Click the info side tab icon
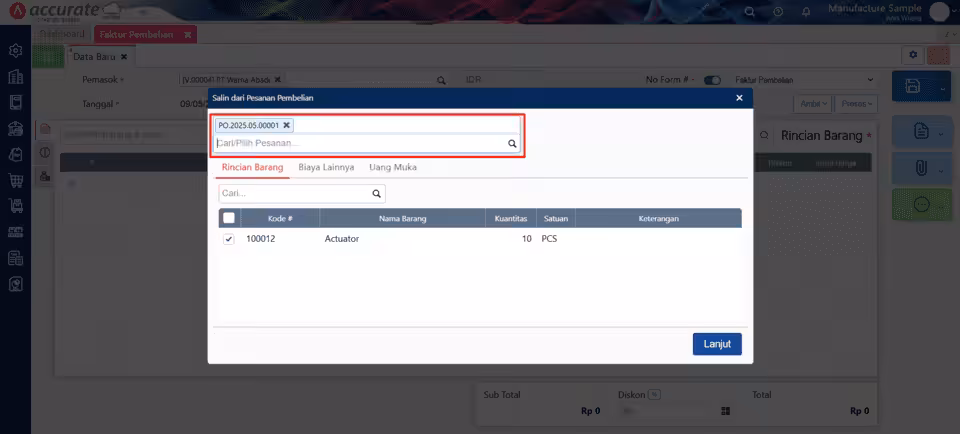Screen dimensions: 960x434 click(44, 153)
